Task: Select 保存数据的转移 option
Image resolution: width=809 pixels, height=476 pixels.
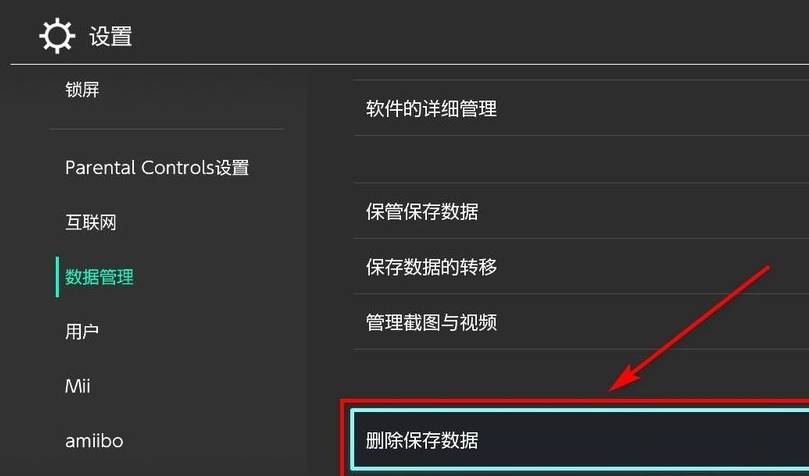Action: pyautogui.click(x=581, y=267)
